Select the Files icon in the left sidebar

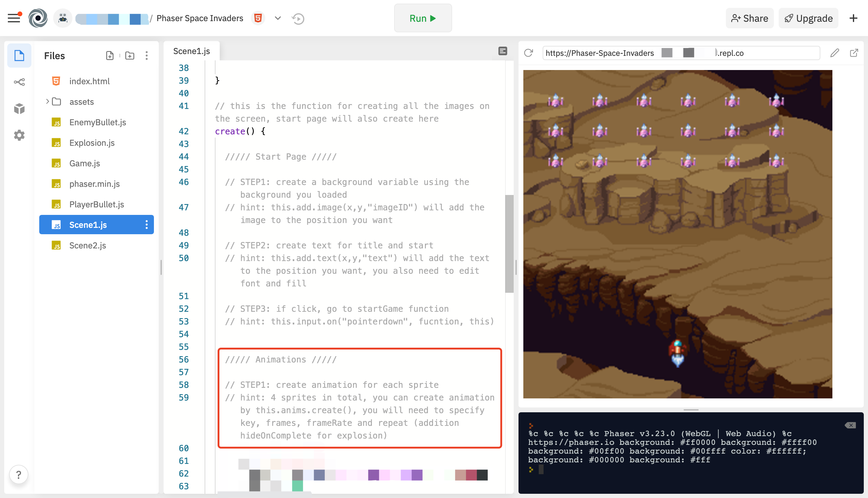19,56
